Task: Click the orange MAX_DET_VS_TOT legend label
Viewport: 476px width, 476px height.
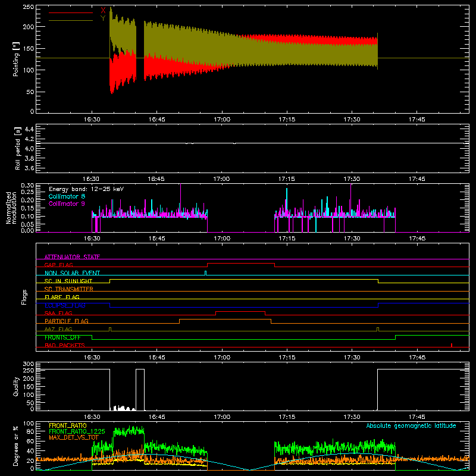Action: (x=74, y=437)
